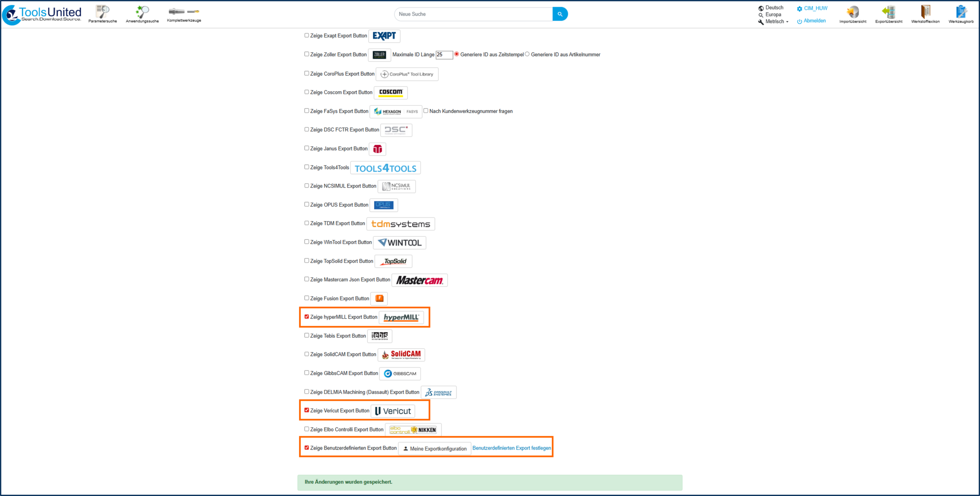Click the Hexagon FASYS logo button
The width and height of the screenshot is (980, 496).
pyautogui.click(x=396, y=111)
